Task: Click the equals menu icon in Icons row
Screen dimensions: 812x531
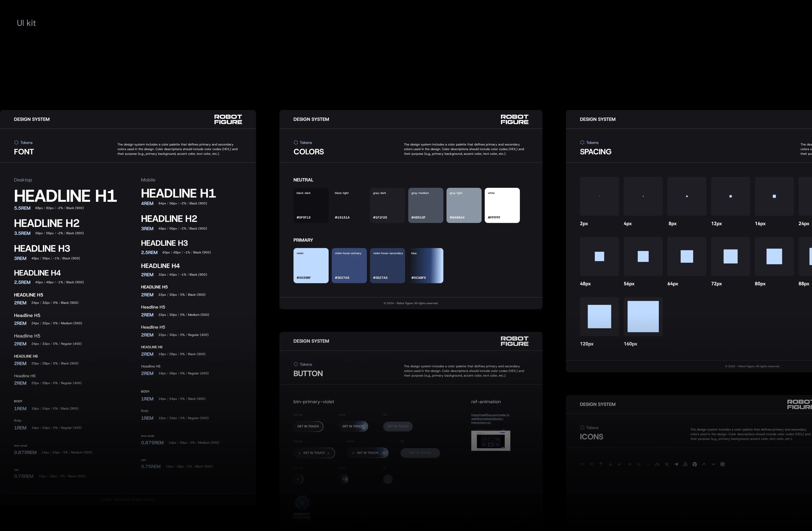Action: pos(582,464)
